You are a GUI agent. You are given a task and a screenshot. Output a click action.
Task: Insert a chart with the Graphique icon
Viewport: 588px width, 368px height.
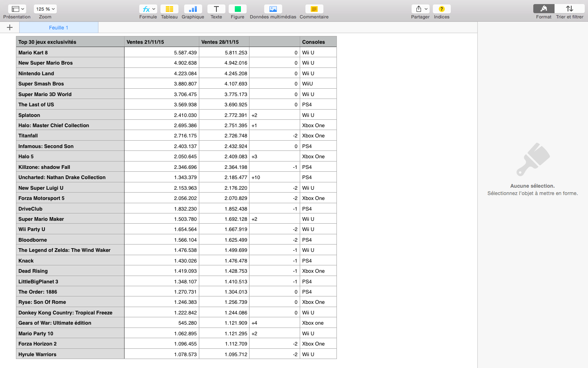[x=193, y=9]
